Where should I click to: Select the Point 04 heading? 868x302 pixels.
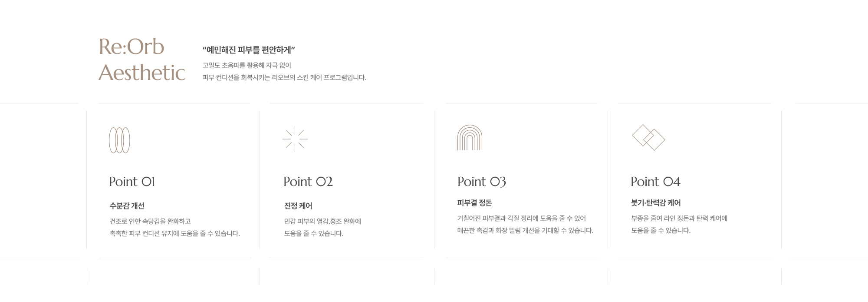point(655,182)
